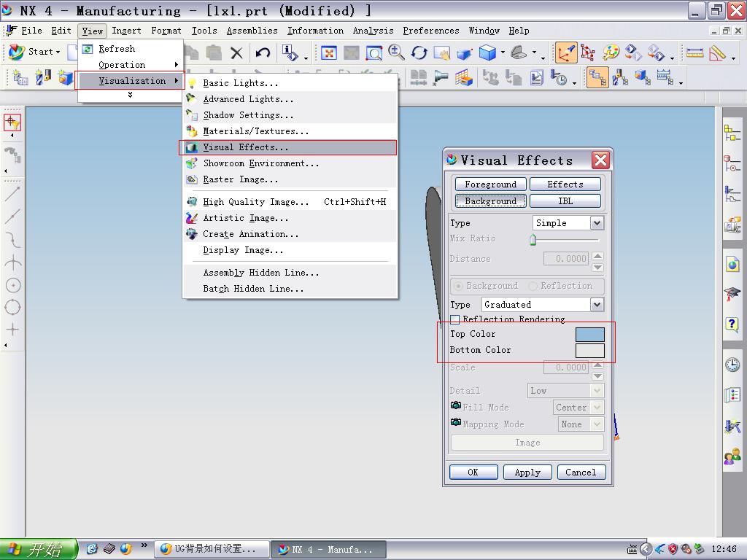Click the Top Color swatch
The image size is (747, 560).
pyautogui.click(x=589, y=334)
